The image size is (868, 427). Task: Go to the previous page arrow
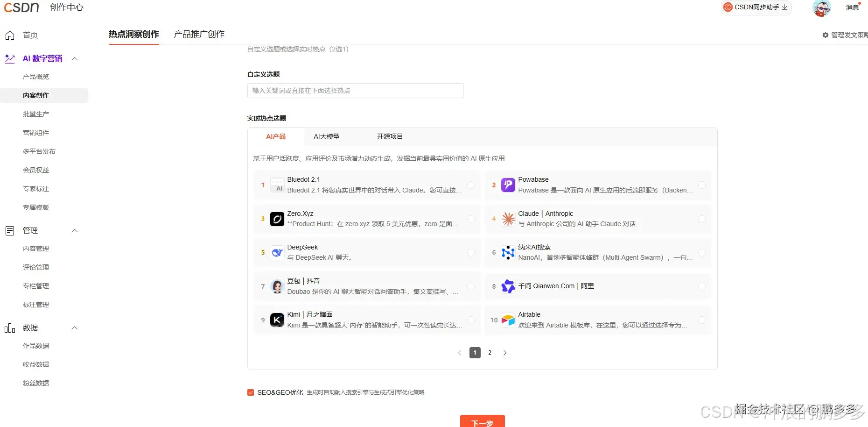[x=460, y=353]
